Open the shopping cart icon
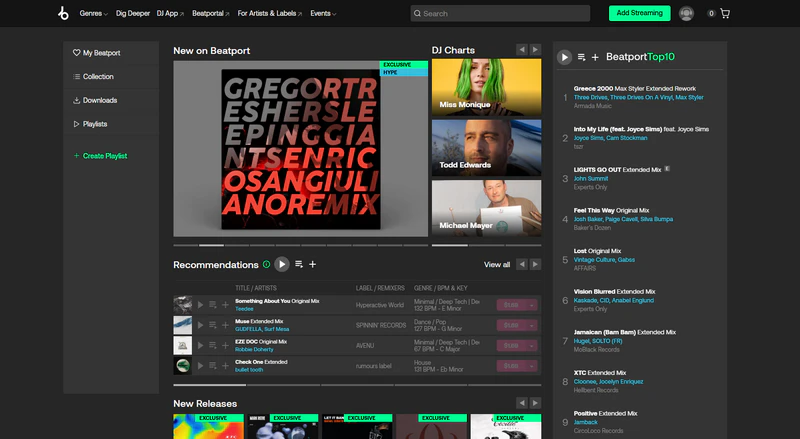The height and width of the screenshot is (439, 800). click(x=724, y=13)
